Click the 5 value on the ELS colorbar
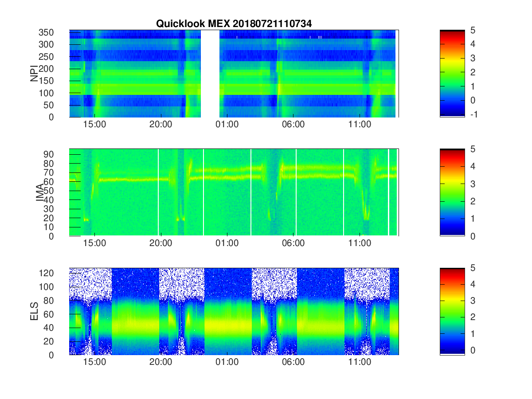 [473, 268]
